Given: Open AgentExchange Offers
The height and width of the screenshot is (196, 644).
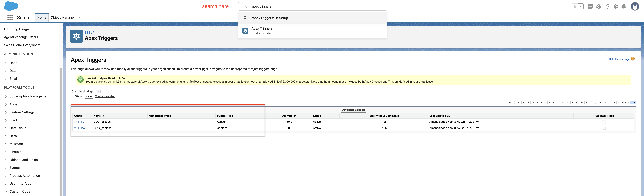Looking at the screenshot, I should pos(21,37).
